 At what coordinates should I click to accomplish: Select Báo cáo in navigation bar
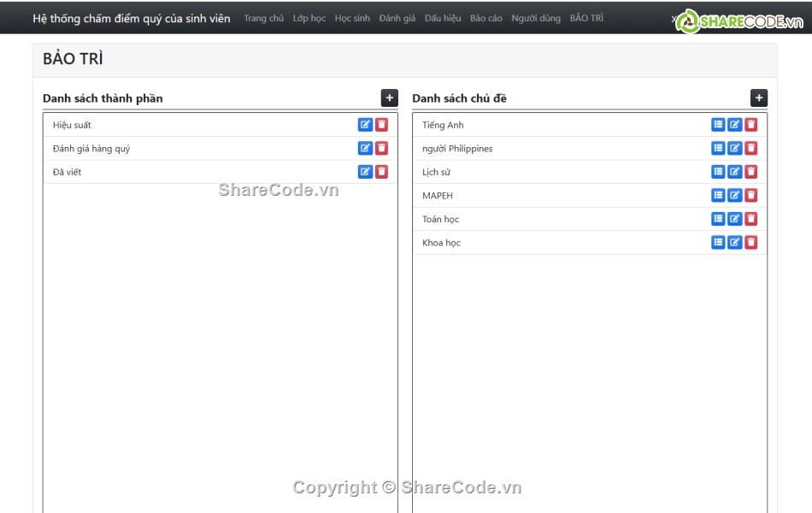click(x=486, y=18)
